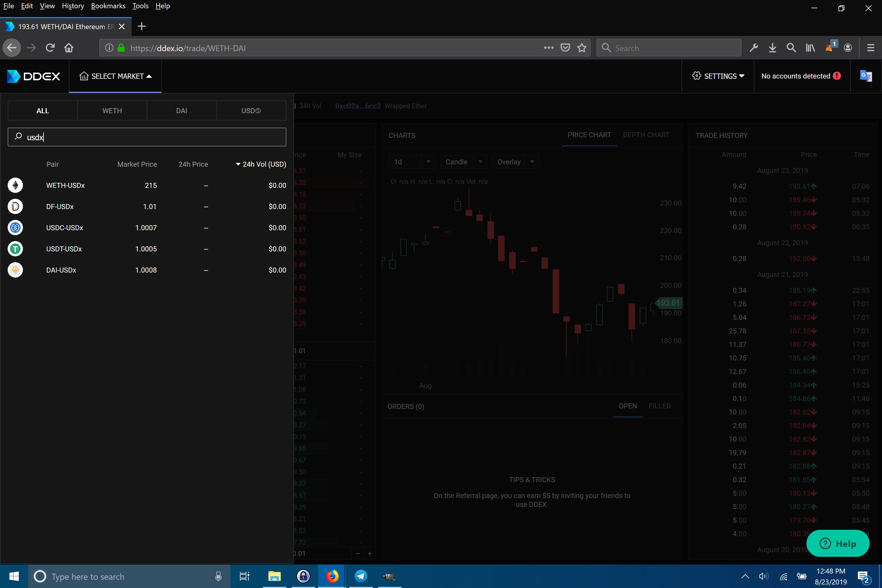This screenshot has height=588, width=882.
Task: Show OPEN orders tab
Action: click(x=628, y=406)
